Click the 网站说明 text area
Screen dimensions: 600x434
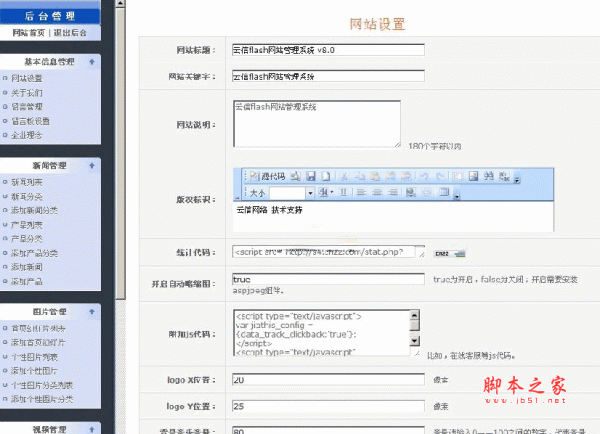pyautogui.click(x=317, y=124)
